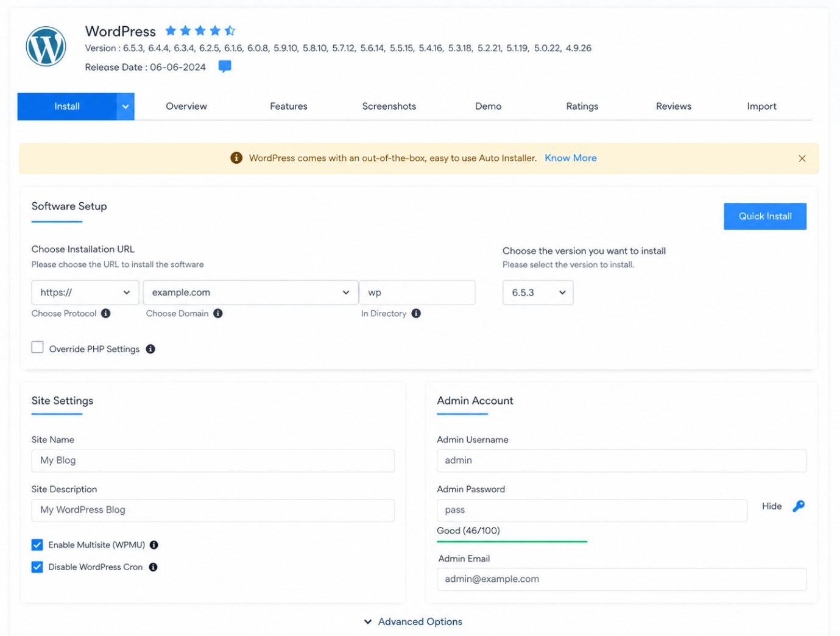The image size is (840, 636).
Task: Click Hide next to the admin password
Action: 772,506
